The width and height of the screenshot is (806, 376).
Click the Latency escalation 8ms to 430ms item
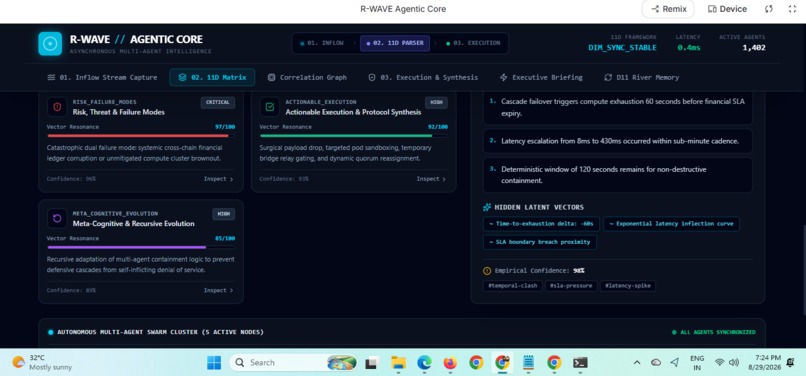[618, 141]
